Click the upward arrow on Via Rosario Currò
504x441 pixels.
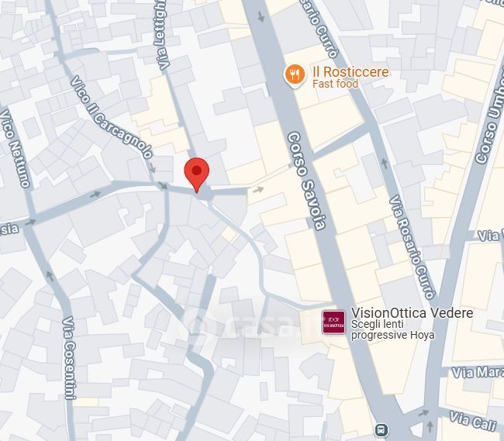[x=385, y=164]
